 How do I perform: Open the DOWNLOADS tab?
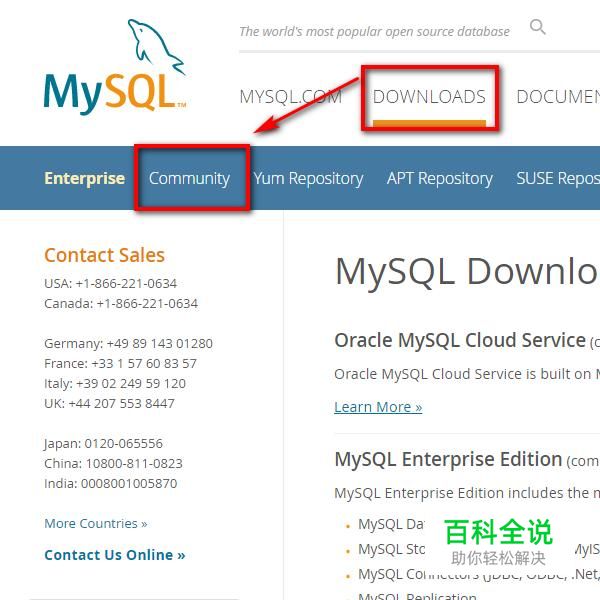tap(429, 97)
